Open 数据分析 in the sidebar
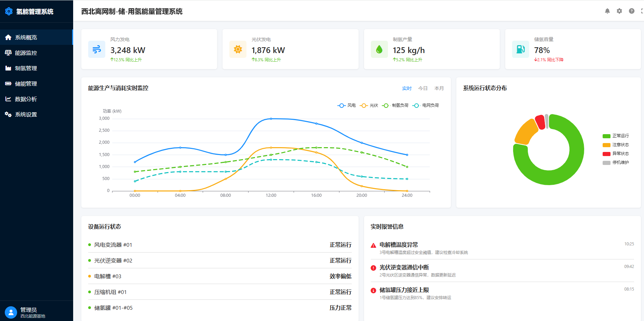The image size is (644, 321). pyautogui.click(x=26, y=99)
